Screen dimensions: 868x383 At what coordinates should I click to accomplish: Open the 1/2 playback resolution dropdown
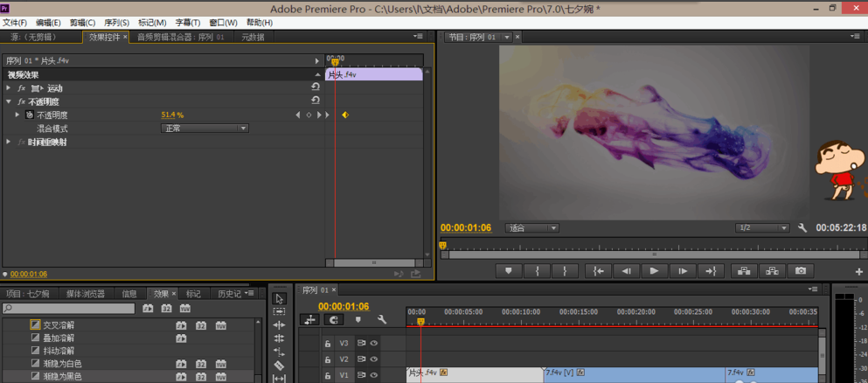(x=762, y=228)
